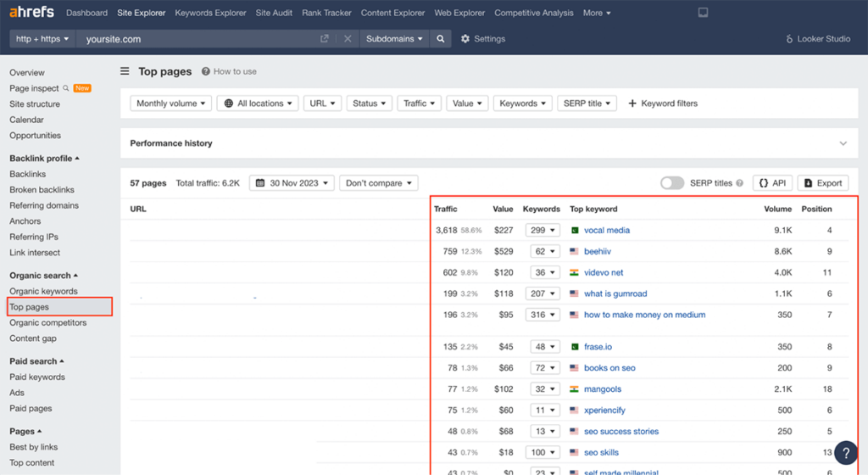Image resolution: width=868 pixels, height=475 pixels.
Task: Expand keywords dropdown showing 299
Action: click(x=542, y=231)
